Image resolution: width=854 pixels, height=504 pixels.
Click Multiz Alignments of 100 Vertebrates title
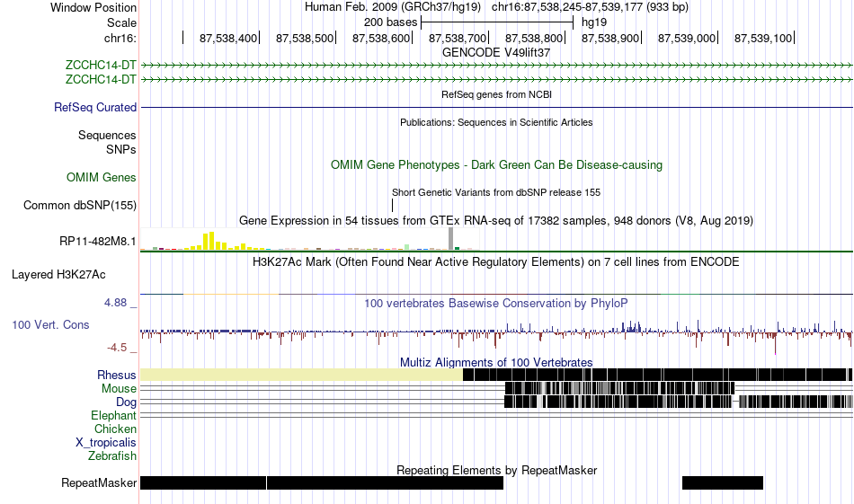(496, 362)
